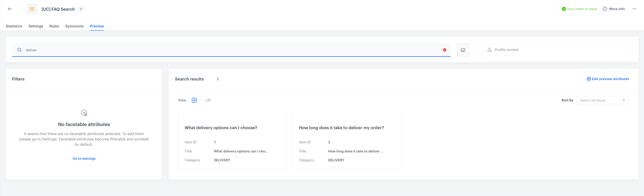Open the How long to deliver card
This screenshot has width=644, height=196.
coord(346,141)
